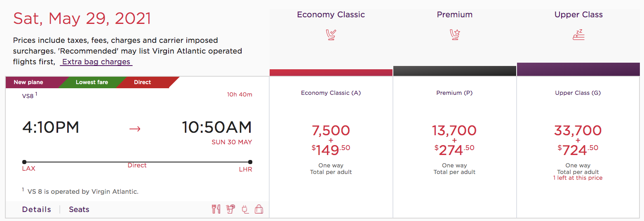Click the Economy Classic column header
Viewport: 644px width, 221px height.
pyautogui.click(x=331, y=14)
